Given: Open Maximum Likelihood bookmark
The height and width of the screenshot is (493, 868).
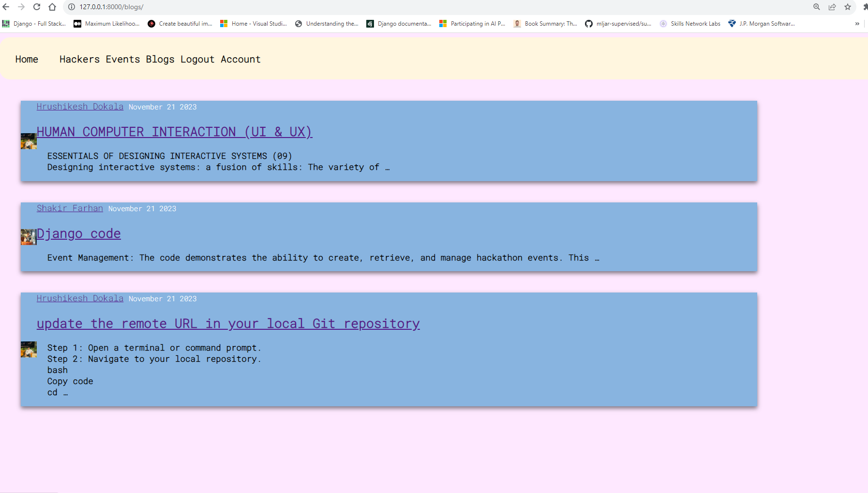Looking at the screenshot, I should (x=106, y=24).
